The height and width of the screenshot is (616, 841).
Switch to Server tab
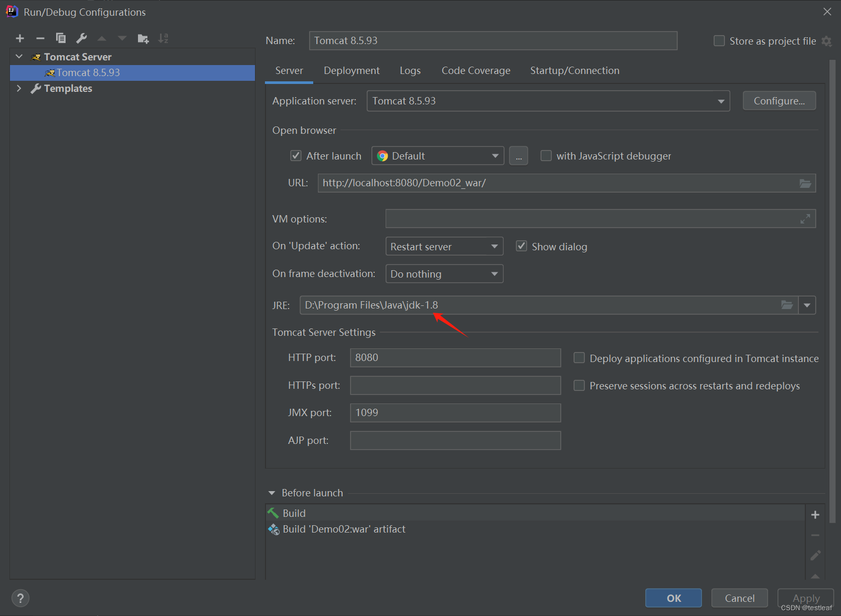coord(289,70)
